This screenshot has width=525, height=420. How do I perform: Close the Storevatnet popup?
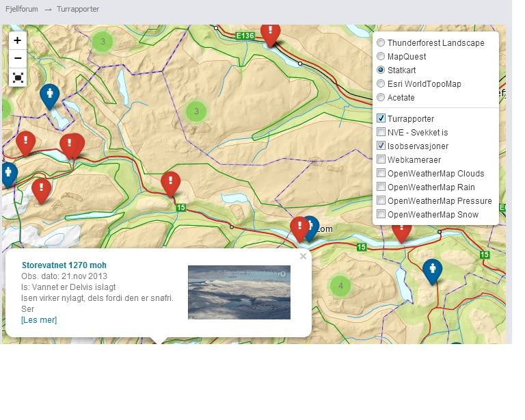click(x=303, y=257)
